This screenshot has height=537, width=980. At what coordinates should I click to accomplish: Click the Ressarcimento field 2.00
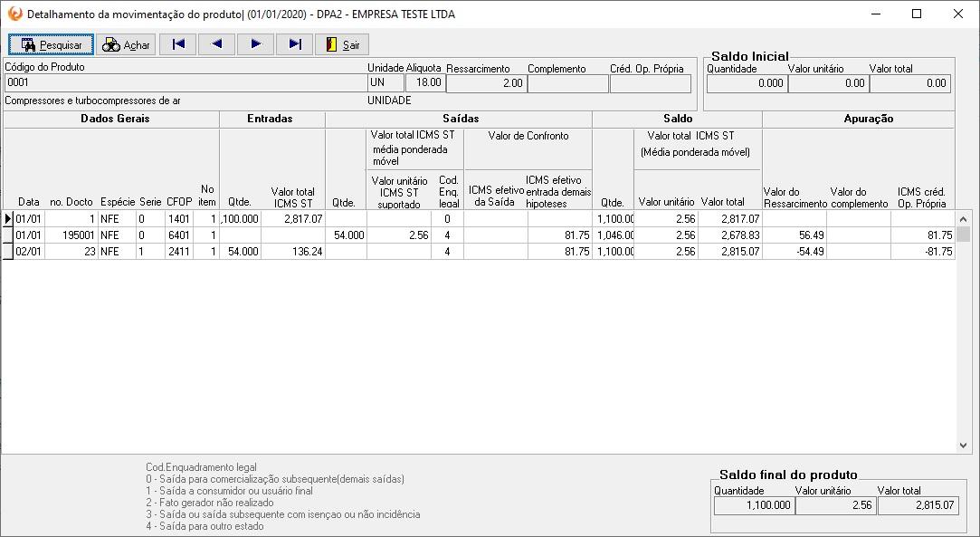tap(486, 83)
